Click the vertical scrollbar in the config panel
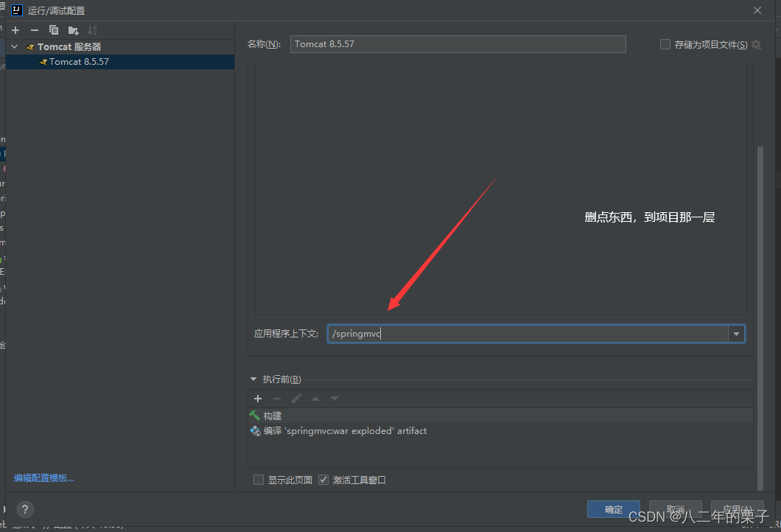781x532 pixels. pos(760,318)
